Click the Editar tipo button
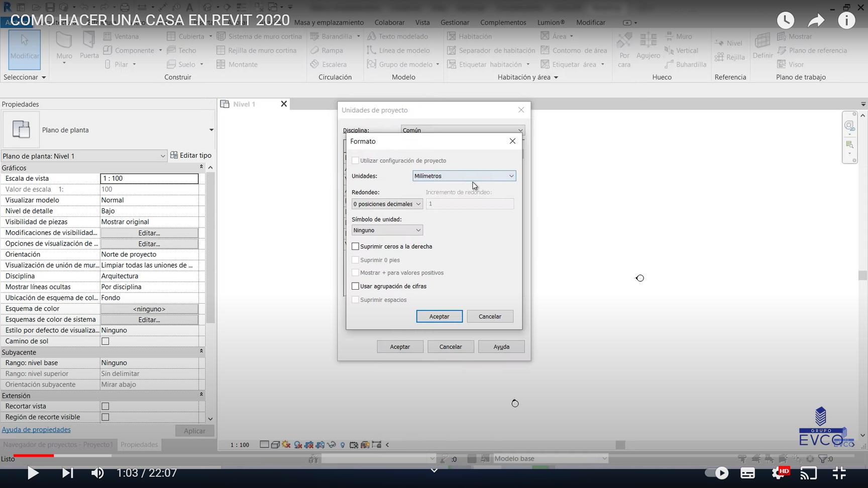Image resolution: width=868 pixels, height=488 pixels. click(191, 155)
